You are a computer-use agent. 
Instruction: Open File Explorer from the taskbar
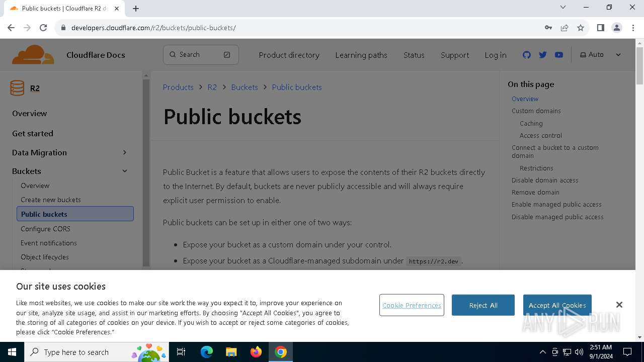point(231,352)
